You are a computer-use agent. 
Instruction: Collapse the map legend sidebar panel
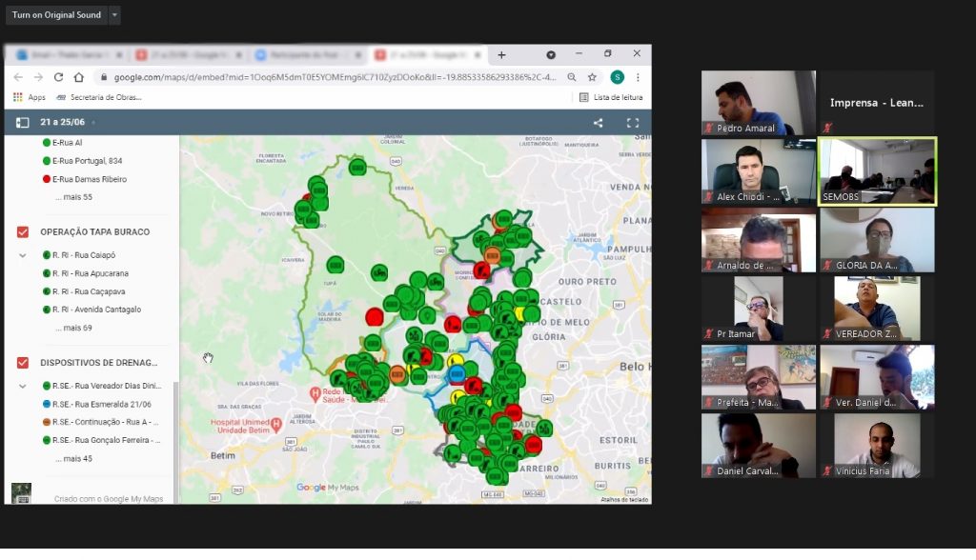pos(23,123)
